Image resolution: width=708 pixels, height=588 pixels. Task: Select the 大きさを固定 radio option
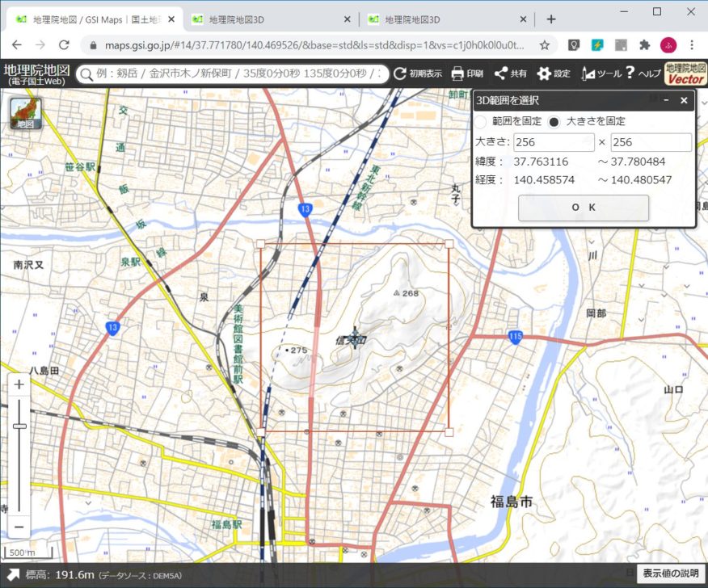[554, 122]
